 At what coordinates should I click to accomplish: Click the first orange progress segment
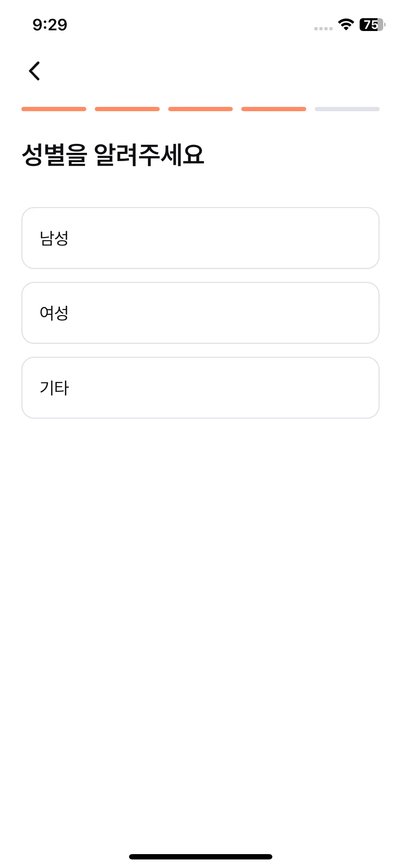pyautogui.click(x=54, y=109)
